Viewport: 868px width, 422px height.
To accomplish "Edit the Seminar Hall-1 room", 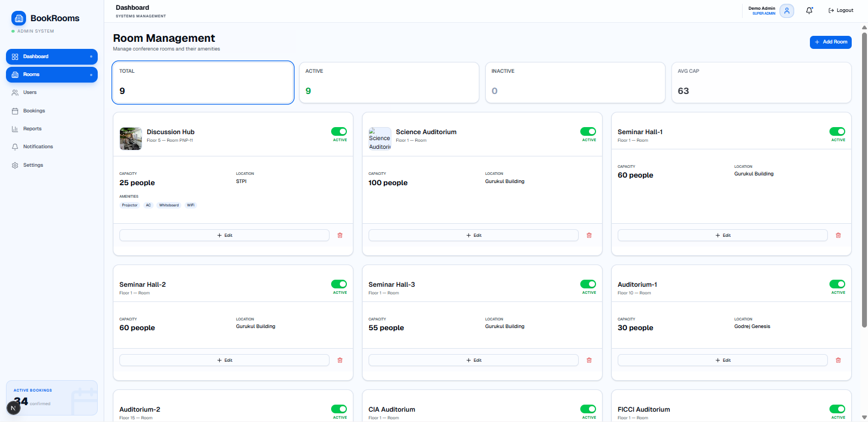I will [x=723, y=235].
